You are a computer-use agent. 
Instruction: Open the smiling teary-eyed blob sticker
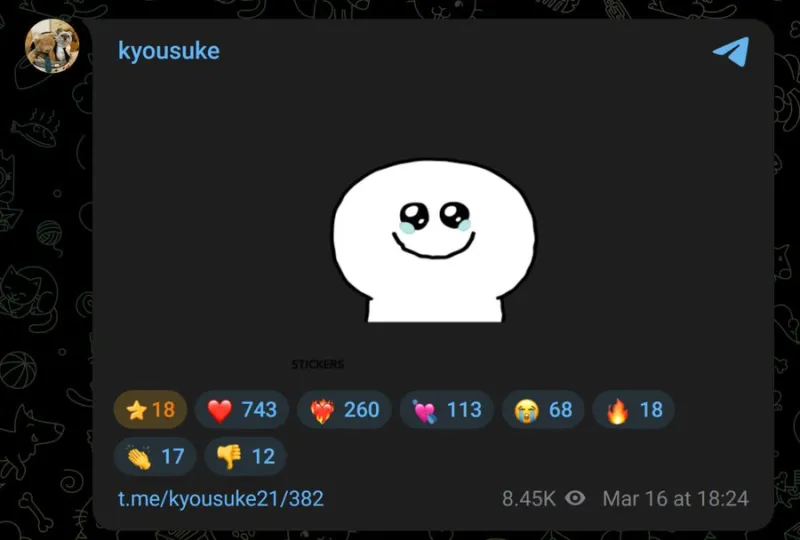tap(434, 241)
